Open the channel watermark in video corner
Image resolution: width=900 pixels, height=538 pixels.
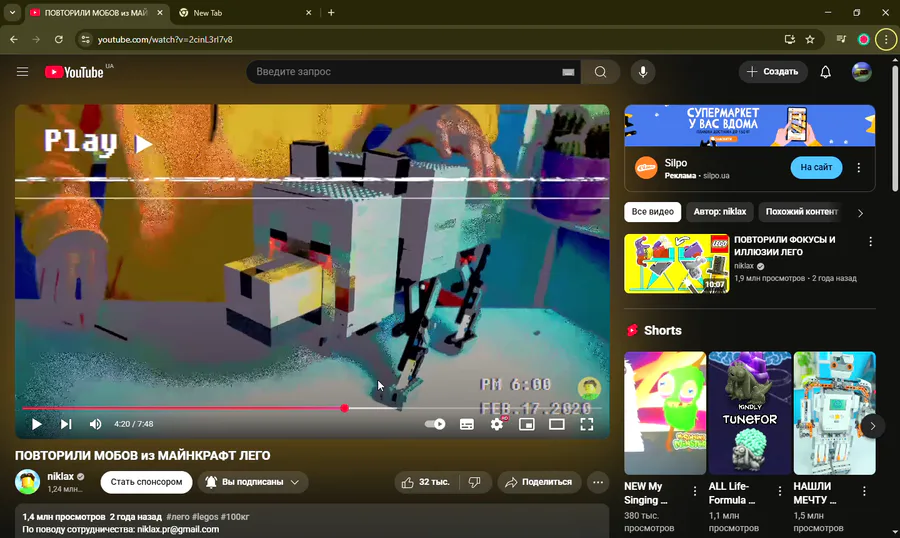point(589,389)
